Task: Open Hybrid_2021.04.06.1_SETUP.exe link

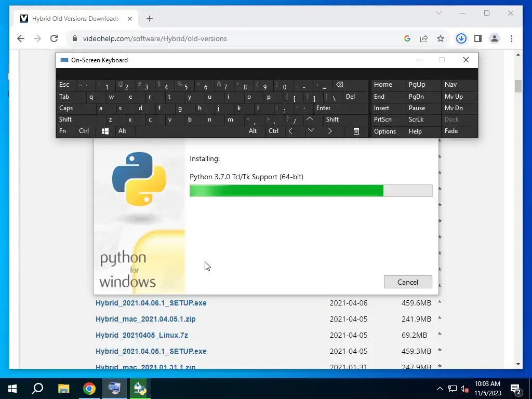Action: point(151,303)
